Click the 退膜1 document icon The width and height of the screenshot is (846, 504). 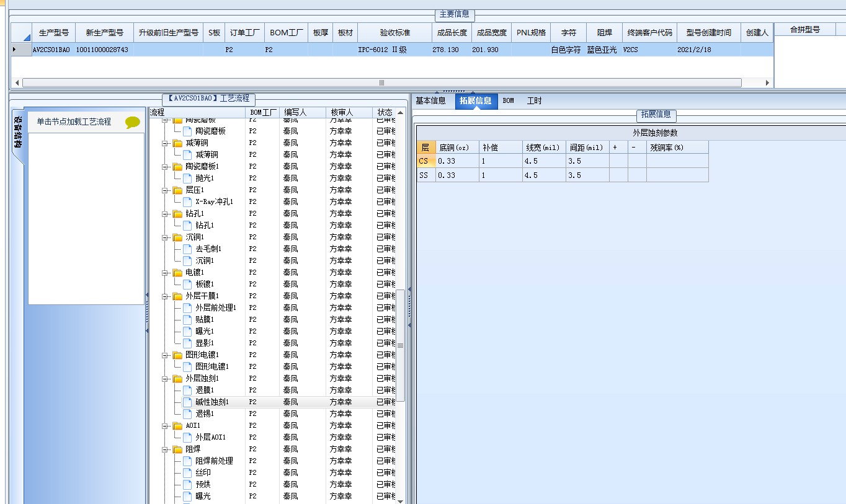tap(188, 391)
